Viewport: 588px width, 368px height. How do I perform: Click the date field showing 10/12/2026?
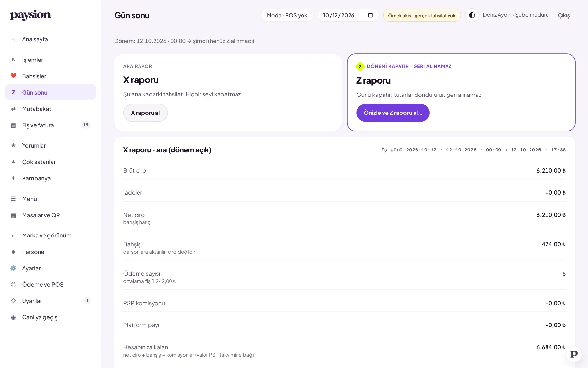[348, 15]
